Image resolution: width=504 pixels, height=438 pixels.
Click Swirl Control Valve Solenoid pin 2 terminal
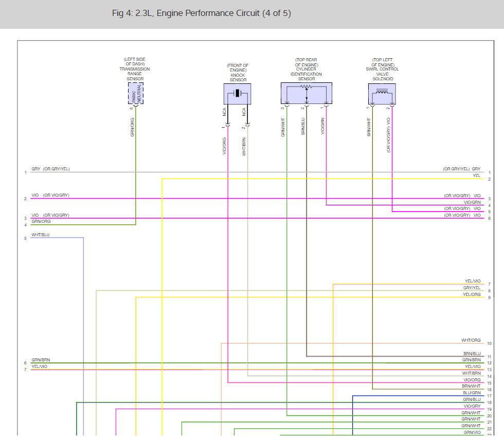coord(392,106)
